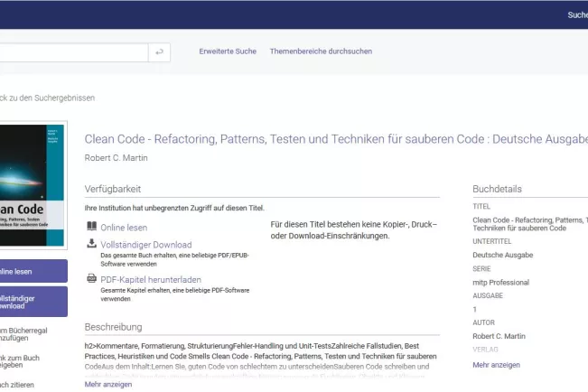The height and width of the screenshot is (392, 588).
Task: Open Themenbereiche durchsuchen
Action: (320, 51)
